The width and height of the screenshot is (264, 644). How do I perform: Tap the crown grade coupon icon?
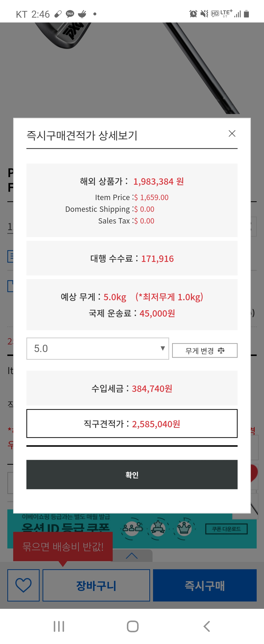184,528
